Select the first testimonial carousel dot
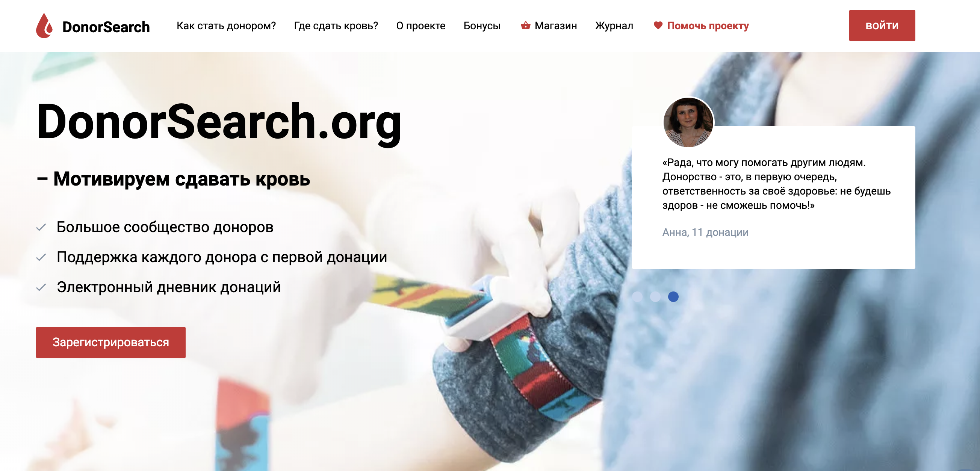The width and height of the screenshot is (980, 471). pyautogui.click(x=637, y=296)
